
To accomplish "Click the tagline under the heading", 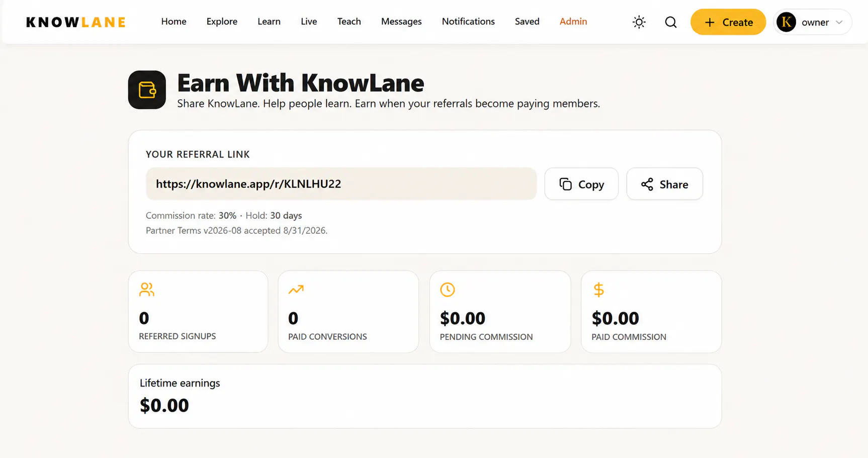I will click(x=389, y=104).
